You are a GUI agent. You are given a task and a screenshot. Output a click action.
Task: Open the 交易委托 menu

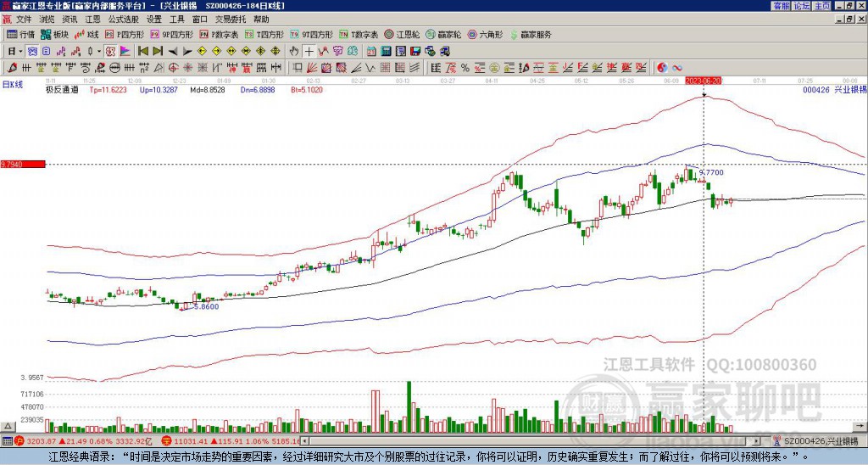pyautogui.click(x=231, y=20)
